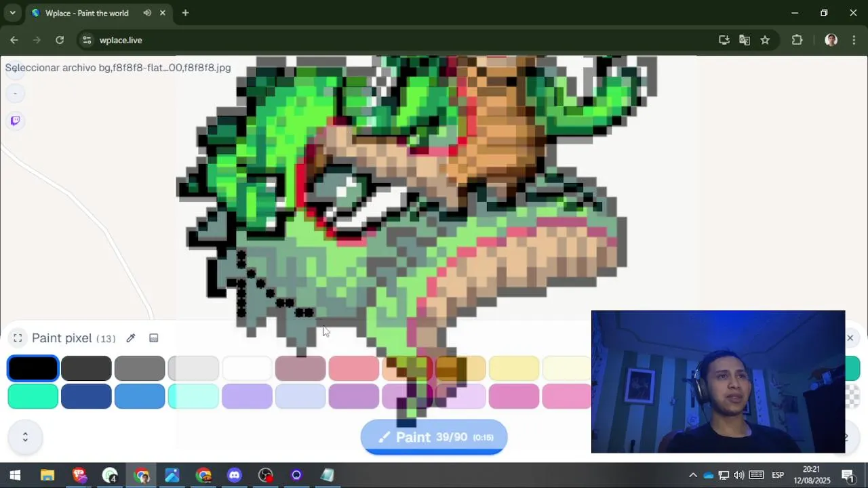The image size is (868, 488).
Task: Open Discord from the taskbar
Action: [x=235, y=475]
